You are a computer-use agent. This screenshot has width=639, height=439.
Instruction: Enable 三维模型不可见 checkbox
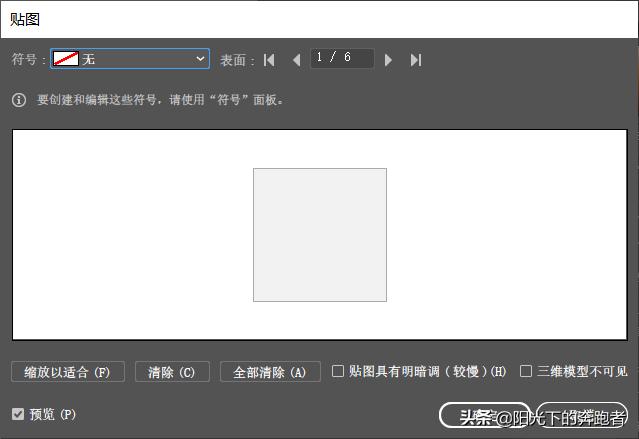(526, 371)
